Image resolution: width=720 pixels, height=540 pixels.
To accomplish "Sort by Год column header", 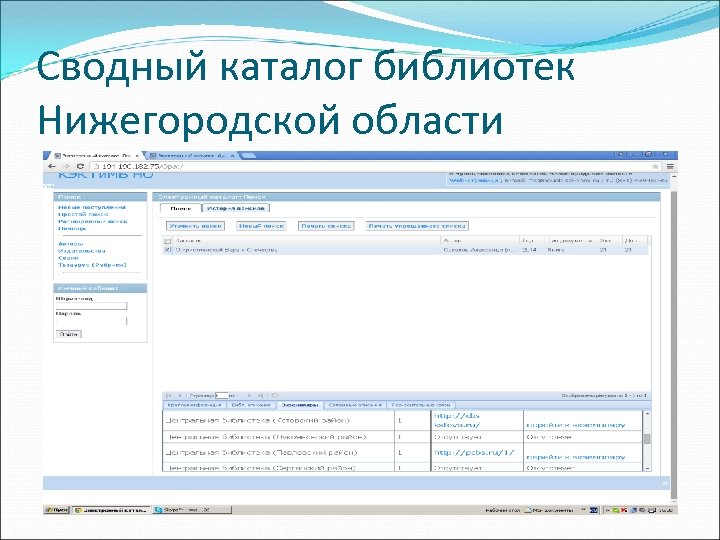I will pos(532,241).
